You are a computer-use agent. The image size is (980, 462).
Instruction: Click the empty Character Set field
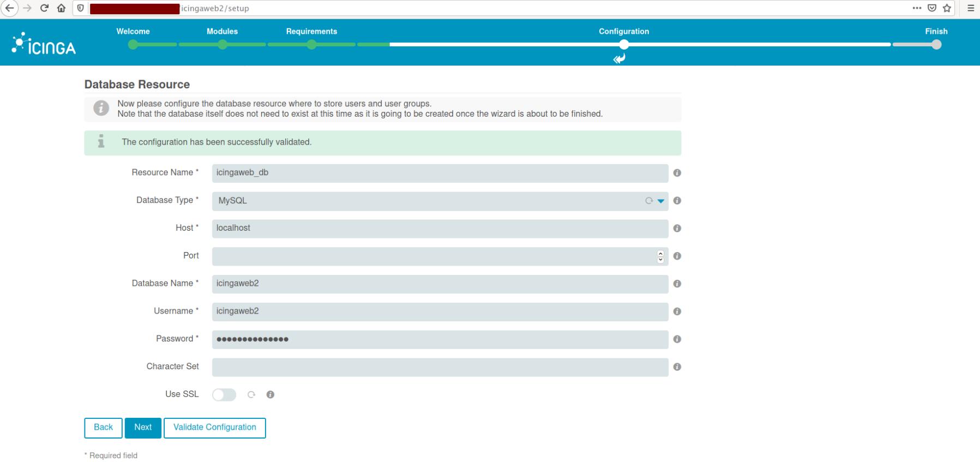[440, 367]
